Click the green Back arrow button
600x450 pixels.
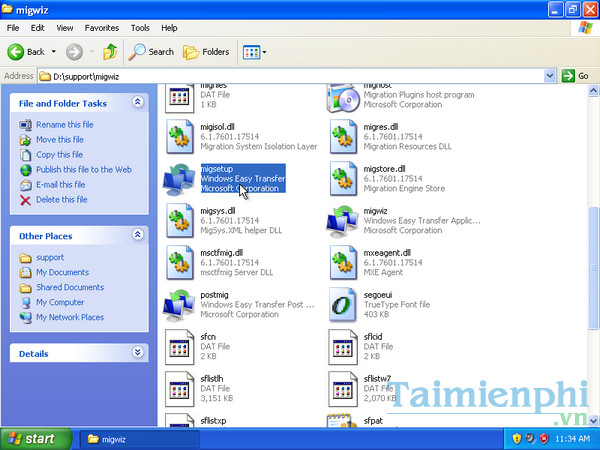16,52
